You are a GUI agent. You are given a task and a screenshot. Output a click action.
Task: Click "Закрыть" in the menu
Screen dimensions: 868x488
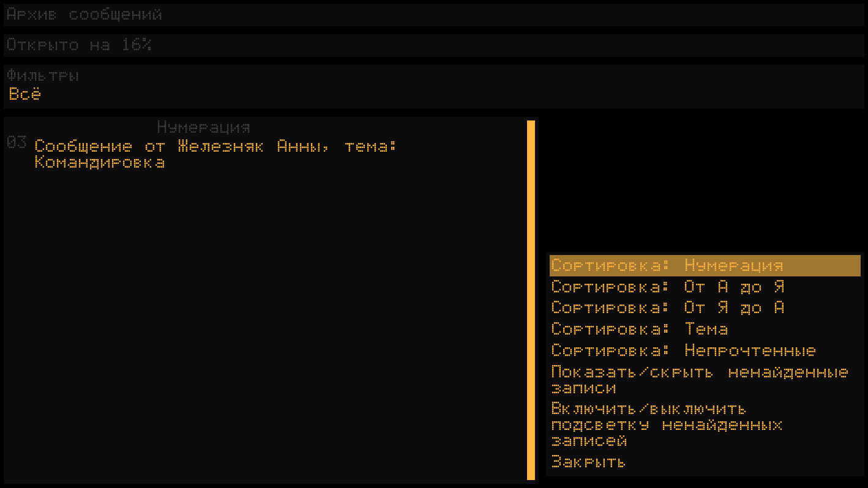click(x=705, y=462)
